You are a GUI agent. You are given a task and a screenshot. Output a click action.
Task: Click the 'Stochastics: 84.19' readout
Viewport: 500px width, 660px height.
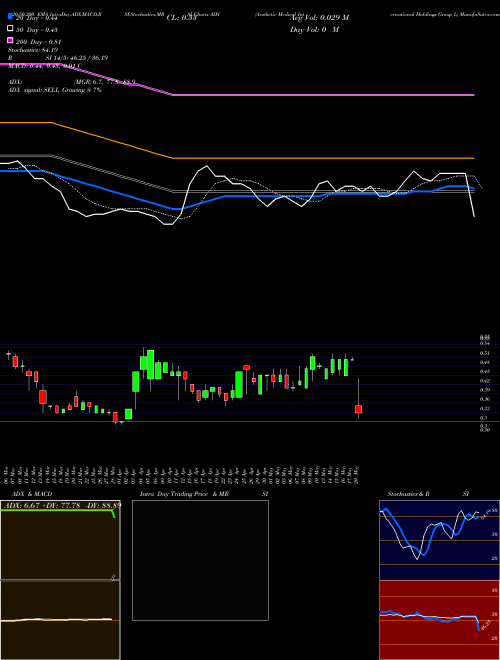[31, 50]
